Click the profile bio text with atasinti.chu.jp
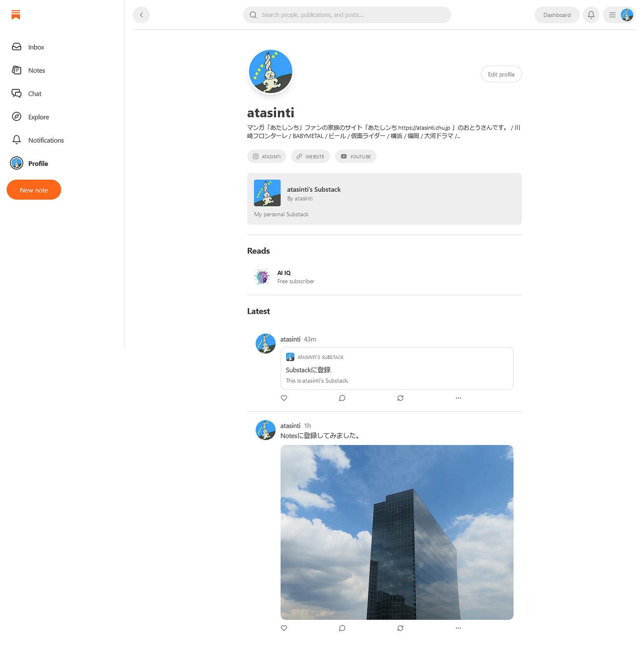 click(x=384, y=132)
